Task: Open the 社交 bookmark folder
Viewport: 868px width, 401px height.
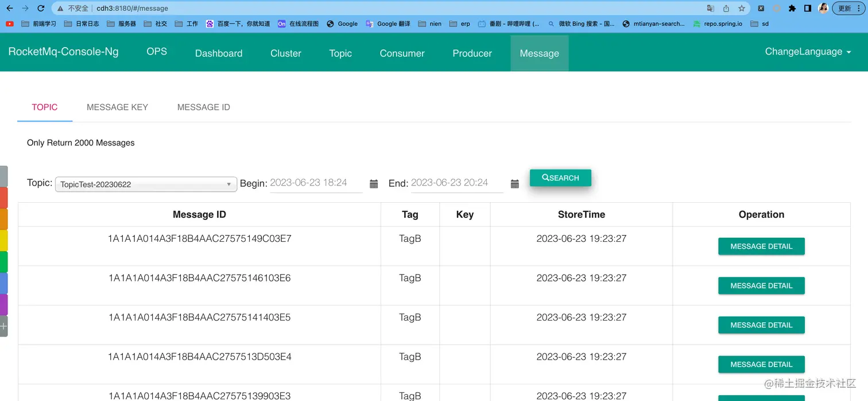Action: point(156,24)
